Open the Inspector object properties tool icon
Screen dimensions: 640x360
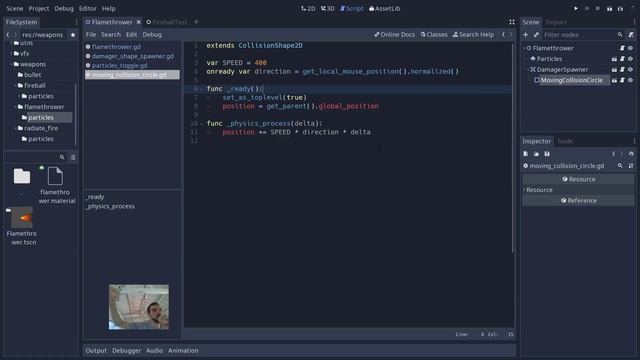point(631,166)
